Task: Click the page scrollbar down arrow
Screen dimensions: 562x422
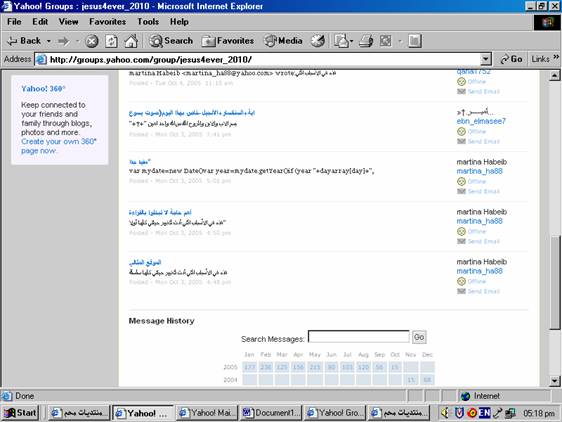Action: tap(554, 381)
